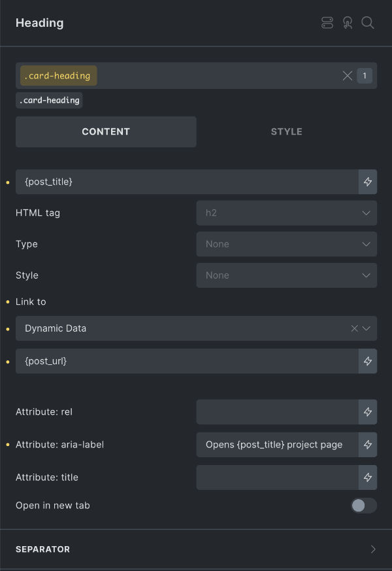392x571 pixels.
Task: Open dynamic data for Attribute: title
Action: (368, 477)
